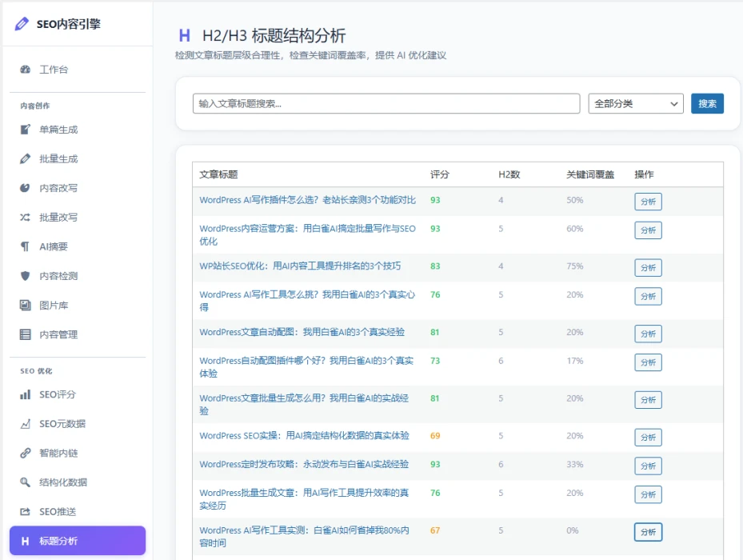The height and width of the screenshot is (560, 743).
Task: Select the 单篇生成 edit icon
Action: tap(25, 130)
